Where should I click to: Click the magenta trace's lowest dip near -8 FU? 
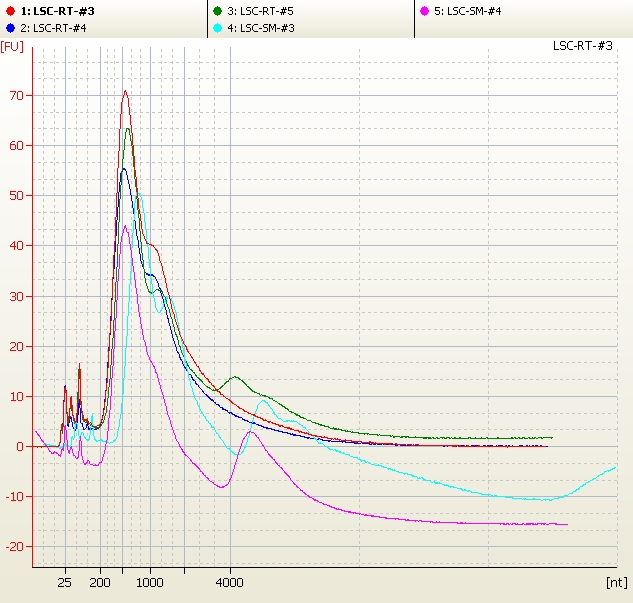click(221, 487)
